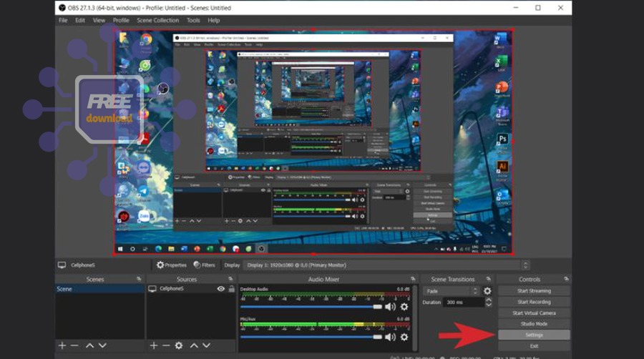Click the add scene plus icon
Screen dimensions: 644x359
[x=62, y=345]
